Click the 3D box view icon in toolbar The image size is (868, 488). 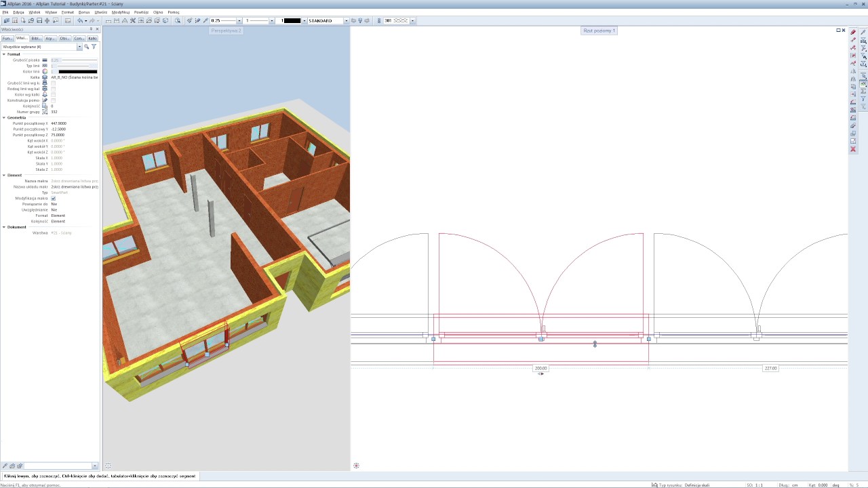[x=165, y=21]
